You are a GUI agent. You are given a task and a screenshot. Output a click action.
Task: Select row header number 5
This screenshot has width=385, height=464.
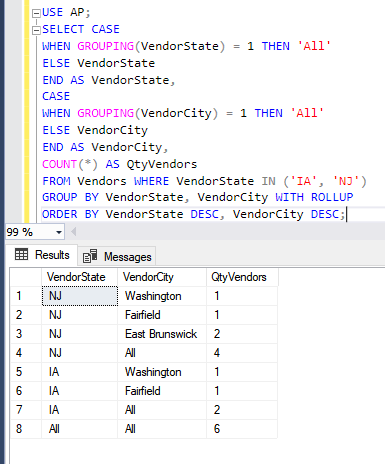pos(26,372)
